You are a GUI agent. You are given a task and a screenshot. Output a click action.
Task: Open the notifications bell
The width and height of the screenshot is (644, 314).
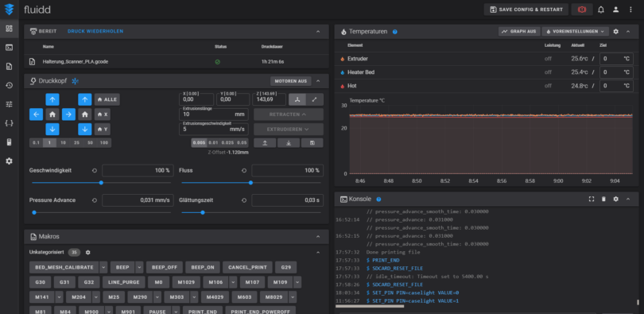[x=601, y=10]
